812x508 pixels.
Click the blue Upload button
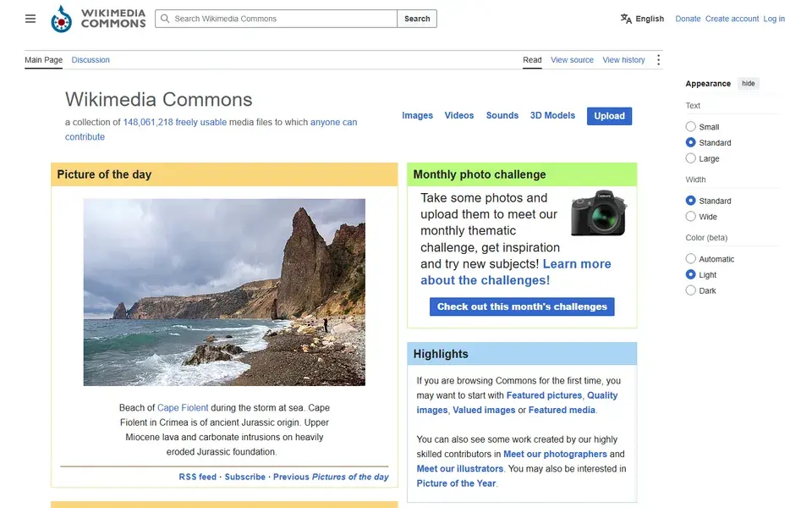coord(609,116)
